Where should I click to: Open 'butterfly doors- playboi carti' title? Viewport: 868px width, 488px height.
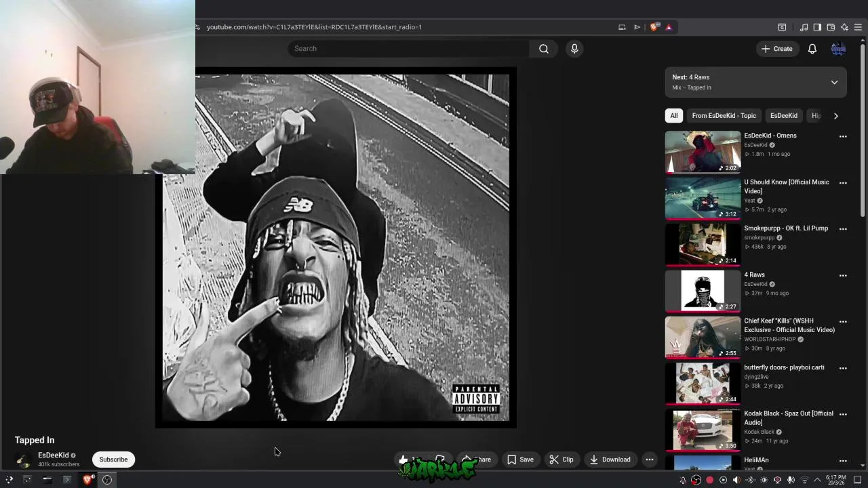coord(784,367)
